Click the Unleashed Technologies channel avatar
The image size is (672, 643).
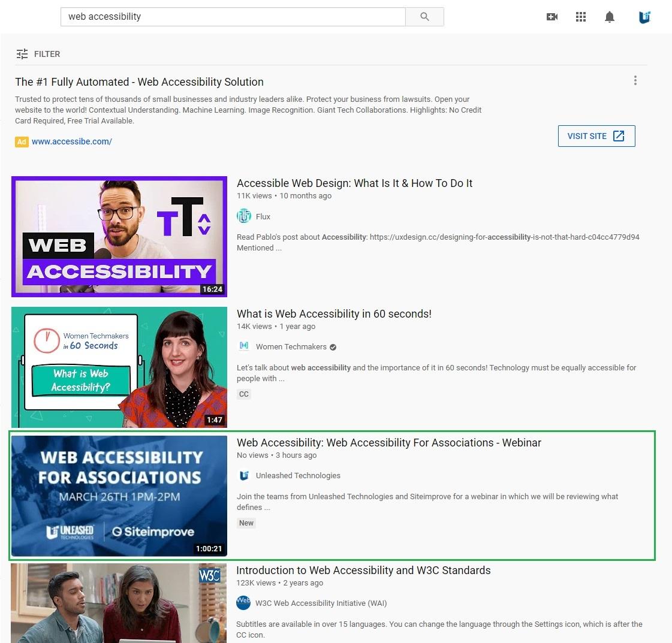click(244, 475)
